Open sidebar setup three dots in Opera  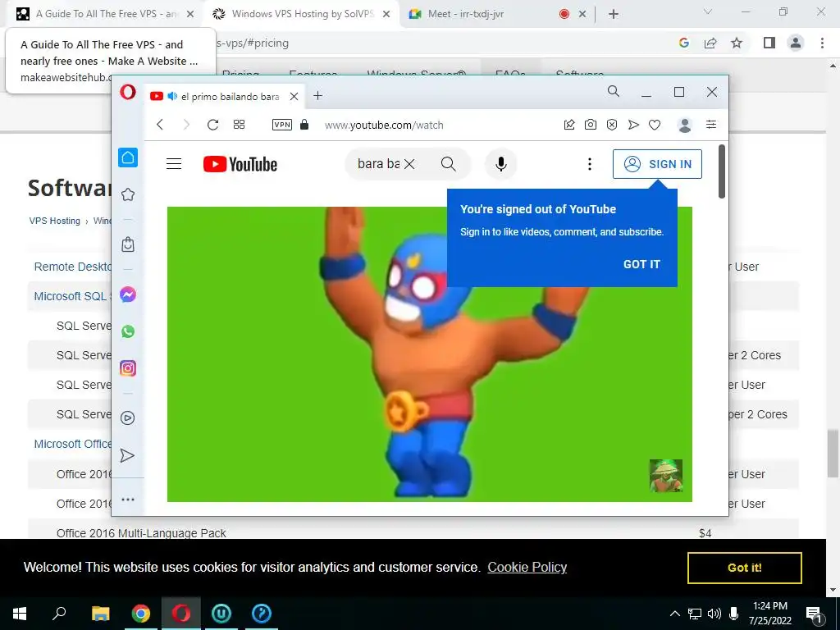(127, 500)
